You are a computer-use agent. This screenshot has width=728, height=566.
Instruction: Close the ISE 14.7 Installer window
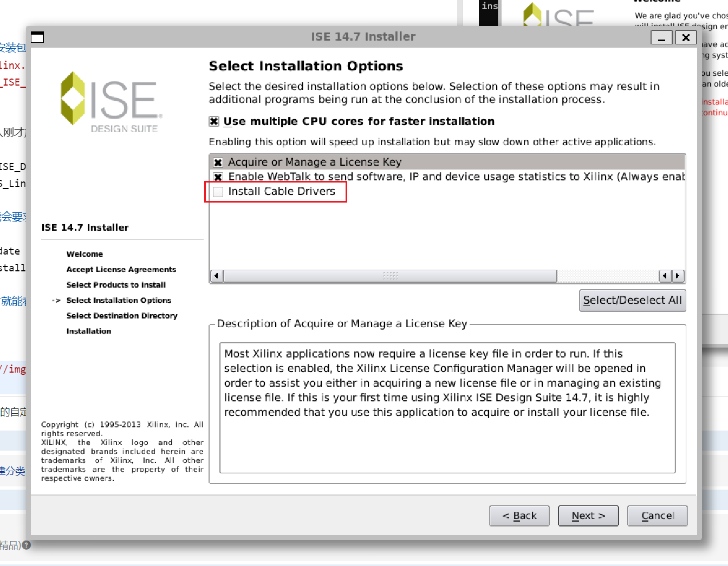[x=686, y=37]
